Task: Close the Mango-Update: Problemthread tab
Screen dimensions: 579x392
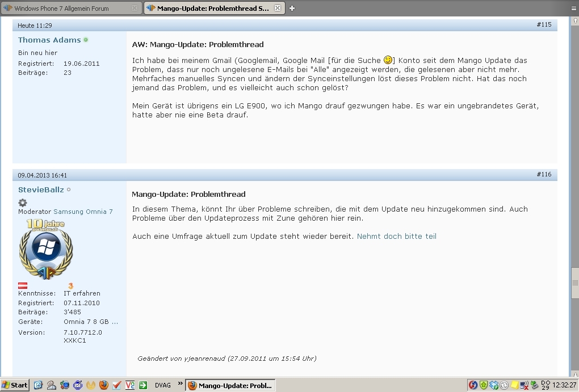Action: tap(278, 8)
